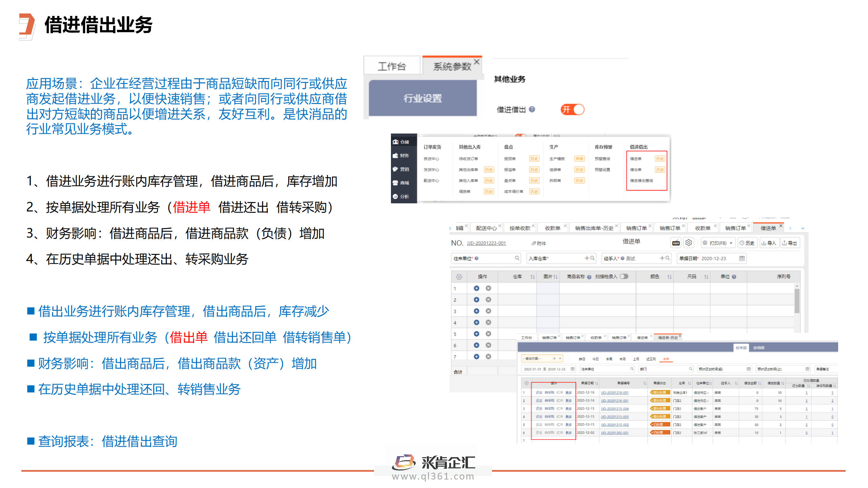The width and height of the screenshot is (868, 488).
Task: Delete row 1 with the x icon
Action: coord(488,288)
